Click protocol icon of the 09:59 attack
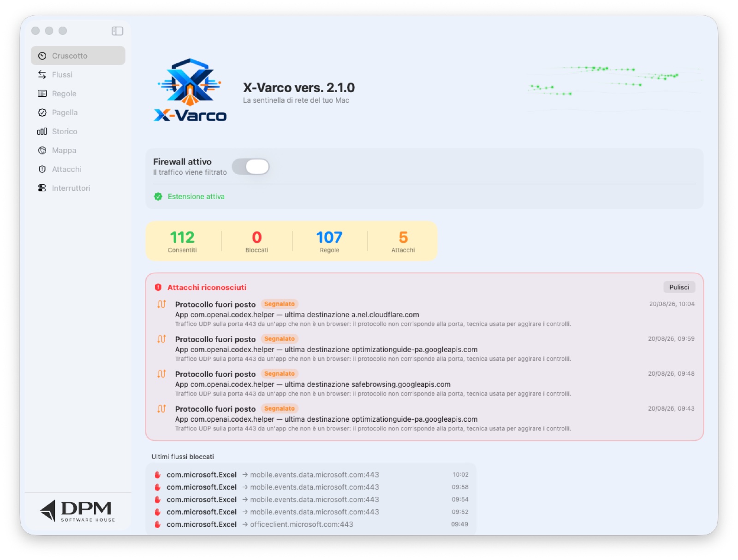Screen dimensions: 738x560 click(161, 339)
